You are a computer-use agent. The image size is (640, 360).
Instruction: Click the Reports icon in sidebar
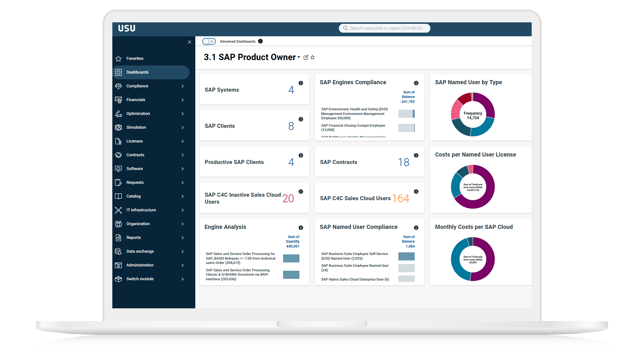(118, 238)
